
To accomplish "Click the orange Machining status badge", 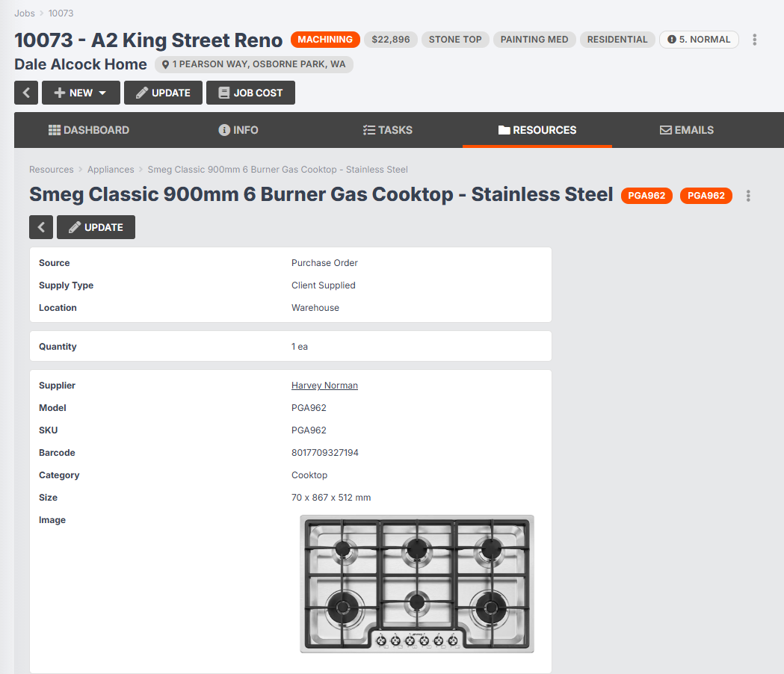I will coord(325,40).
